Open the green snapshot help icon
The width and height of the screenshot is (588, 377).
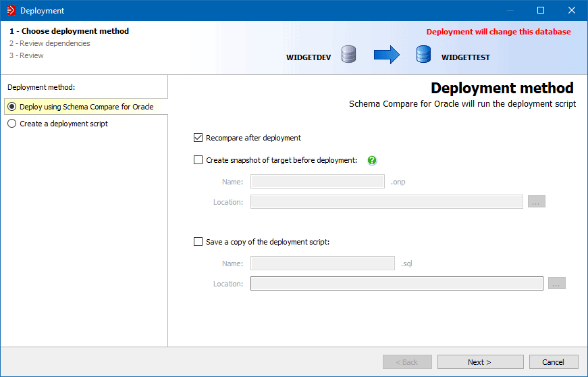[x=372, y=160]
